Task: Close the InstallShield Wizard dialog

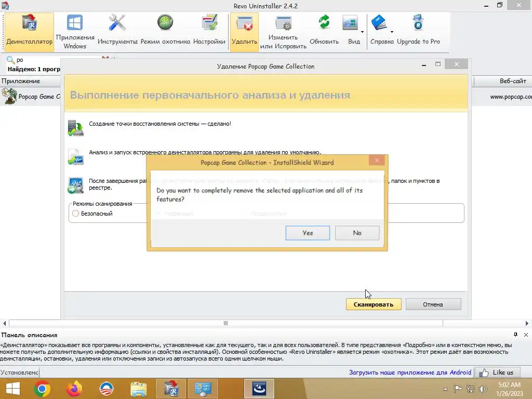Action: 377,161
